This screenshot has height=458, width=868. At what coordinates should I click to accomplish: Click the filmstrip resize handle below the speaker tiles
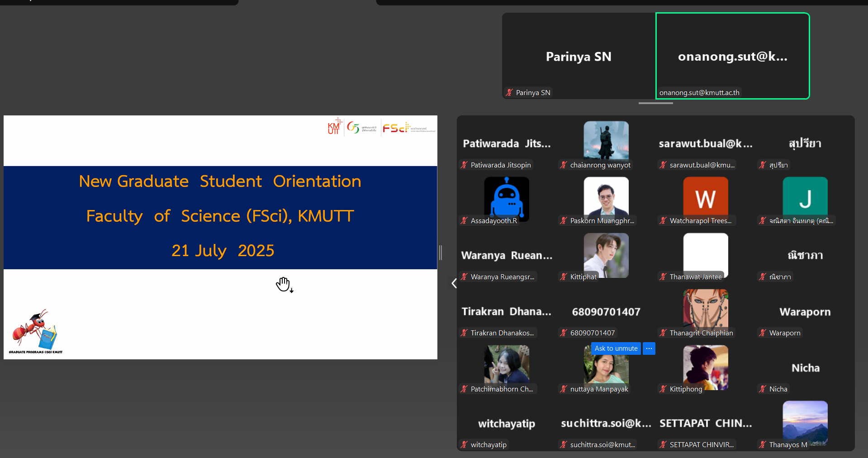click(x=655, y=103)
